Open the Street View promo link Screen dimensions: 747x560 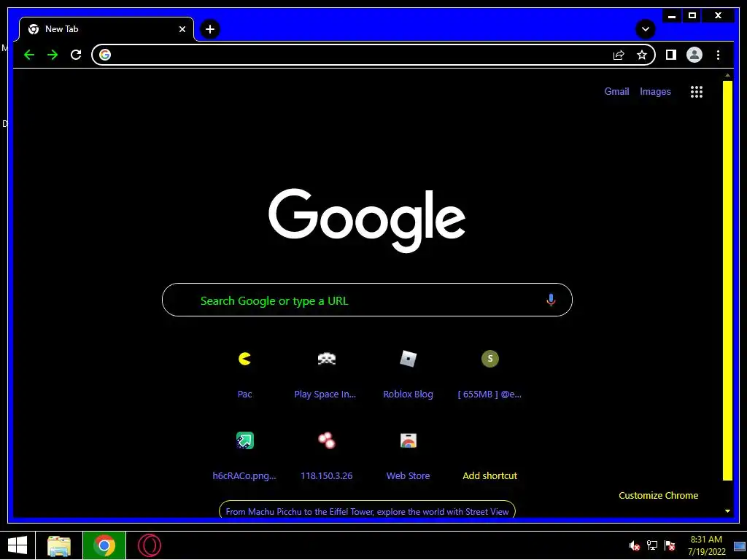367,511
